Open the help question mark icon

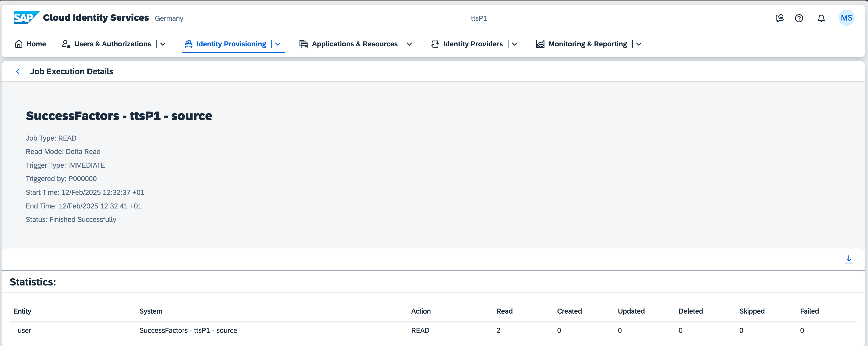pos(799,18)
